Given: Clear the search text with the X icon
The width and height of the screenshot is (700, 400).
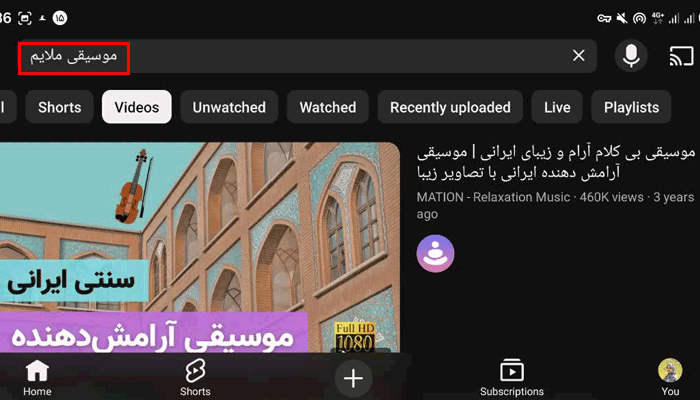Looking at the screenshot, I should (x=579, y=55).
